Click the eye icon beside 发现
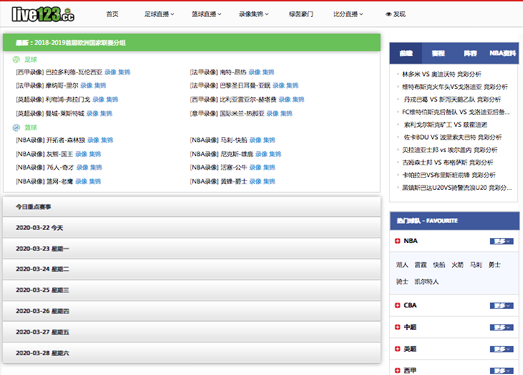The width and height of the screenshot is (523, 375). tap(388, 14)
